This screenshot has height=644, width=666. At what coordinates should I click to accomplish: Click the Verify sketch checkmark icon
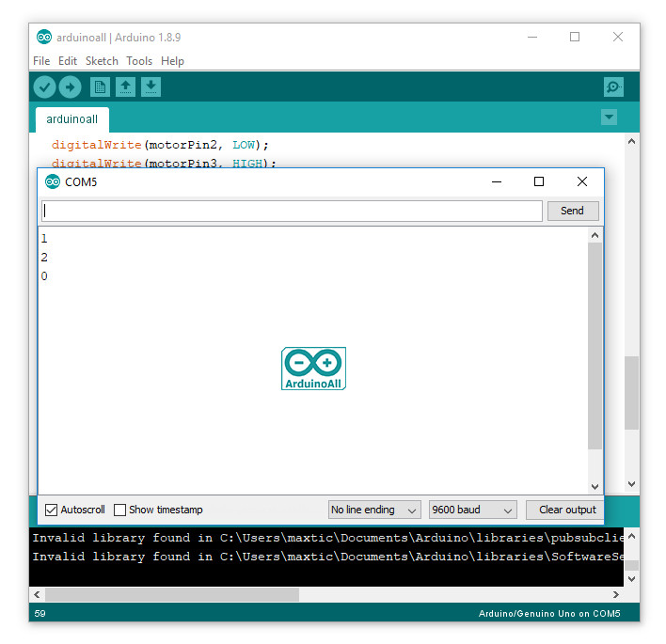click(x=44, y=87)
